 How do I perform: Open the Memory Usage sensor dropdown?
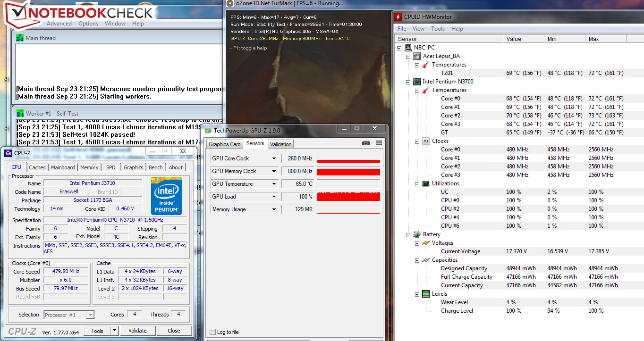tap(274, 209)
